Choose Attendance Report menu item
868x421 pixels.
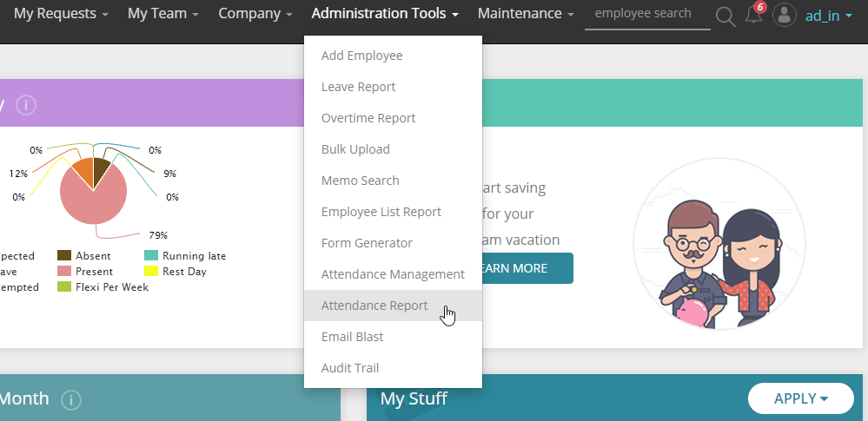pyautogui.click(x=374, y=306)
